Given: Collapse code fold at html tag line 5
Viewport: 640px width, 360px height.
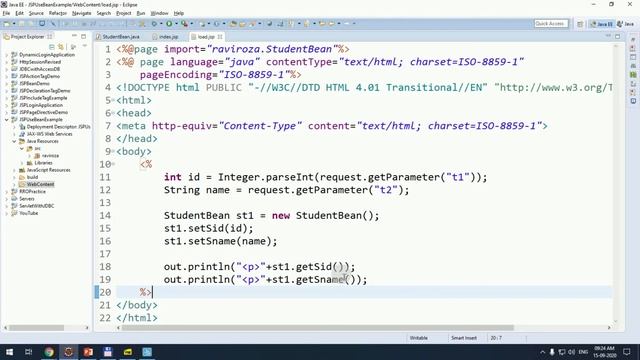Looking at the screenshot, I should 113,100.
